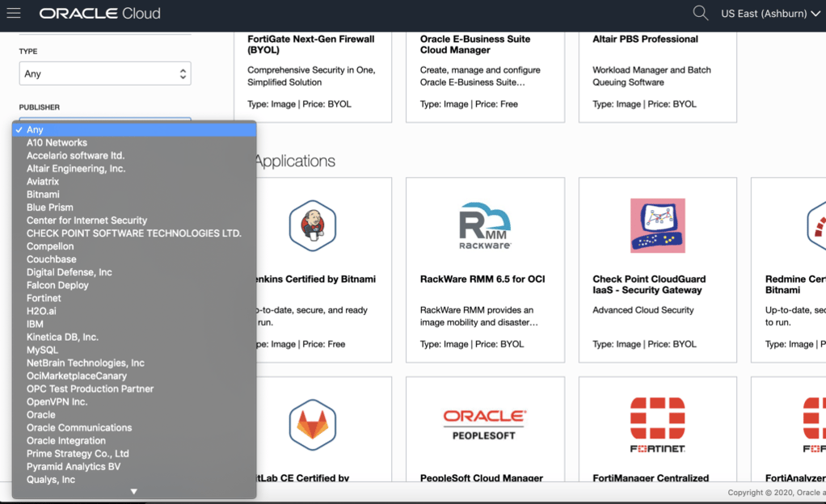
Task: Open the hamburger navigation menu
Action: 14,13
